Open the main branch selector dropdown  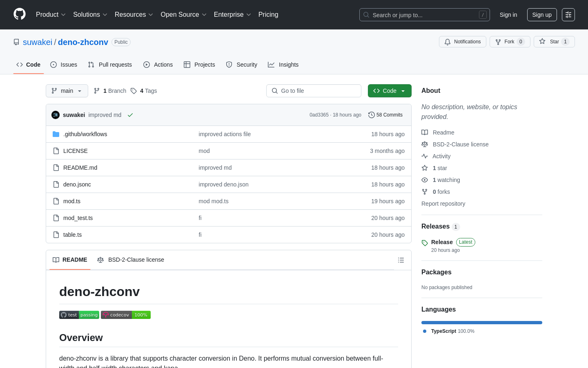click(67, 91)
